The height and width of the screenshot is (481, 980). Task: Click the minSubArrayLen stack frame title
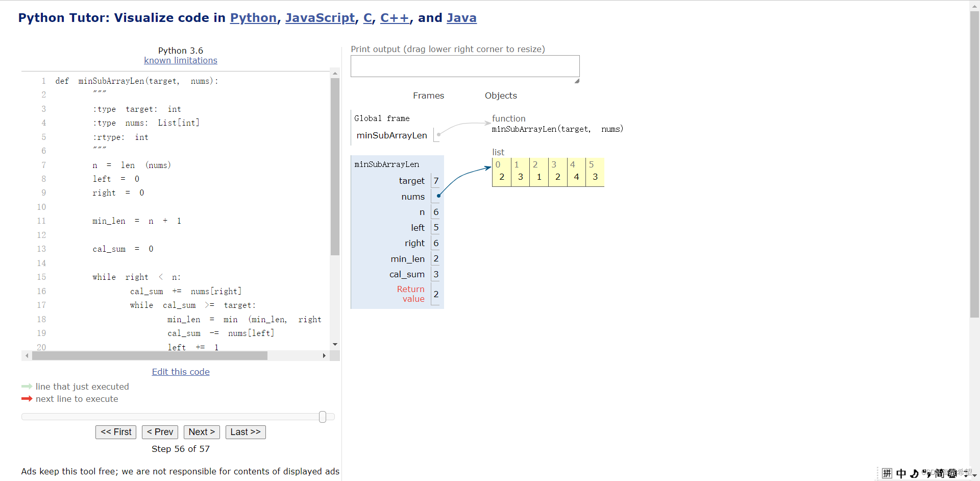coord(387,164)
